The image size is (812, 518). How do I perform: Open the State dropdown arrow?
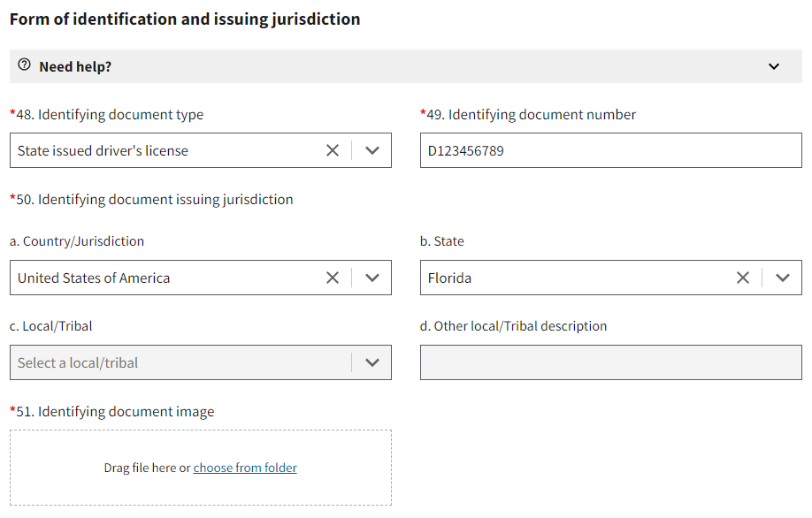coord(783,278)
